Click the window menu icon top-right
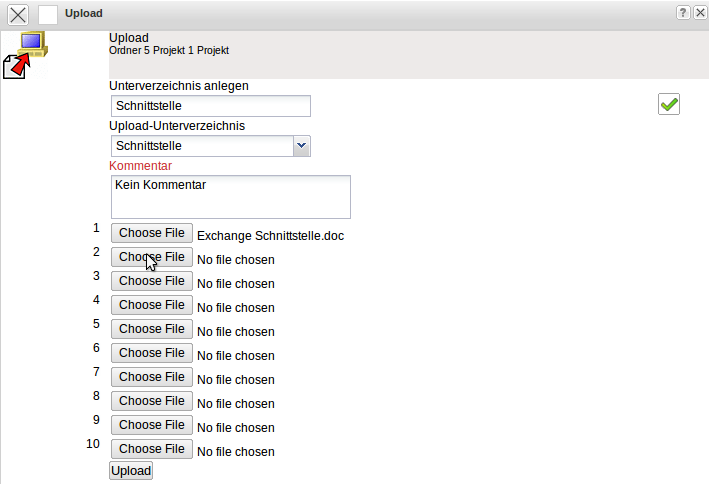 pos(698,13)
